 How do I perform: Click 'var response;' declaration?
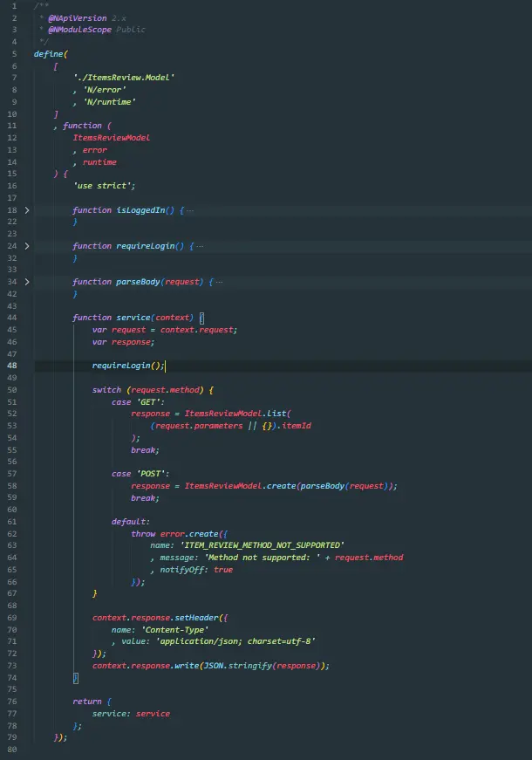(x=124, y=342)
